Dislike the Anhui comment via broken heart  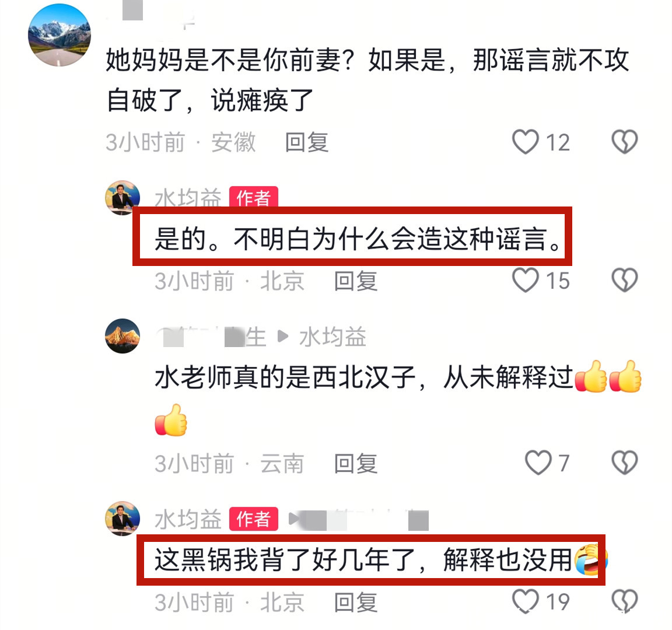pyautogui.click(x=624, y=142)
